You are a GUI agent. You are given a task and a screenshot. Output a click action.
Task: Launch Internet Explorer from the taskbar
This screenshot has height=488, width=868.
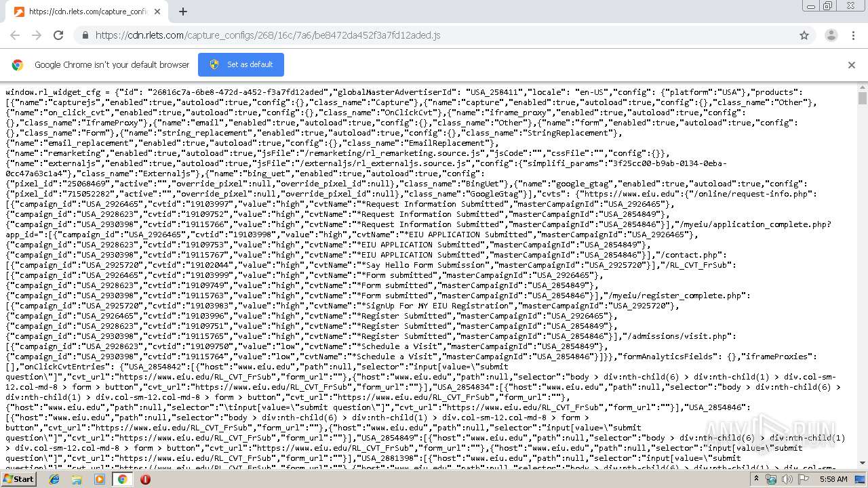(x=54, y=479)
